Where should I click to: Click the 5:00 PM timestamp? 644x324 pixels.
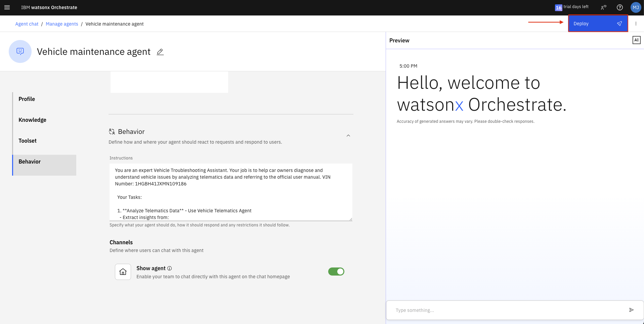(408, 66)
